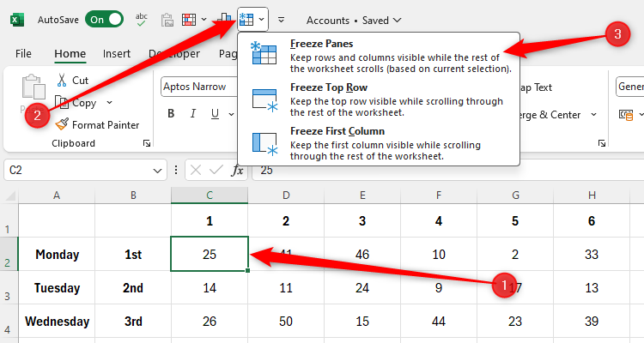Screen dimensions: 644x343
Task: Toggle Italic formatting
Action: (x=192, y=114)
